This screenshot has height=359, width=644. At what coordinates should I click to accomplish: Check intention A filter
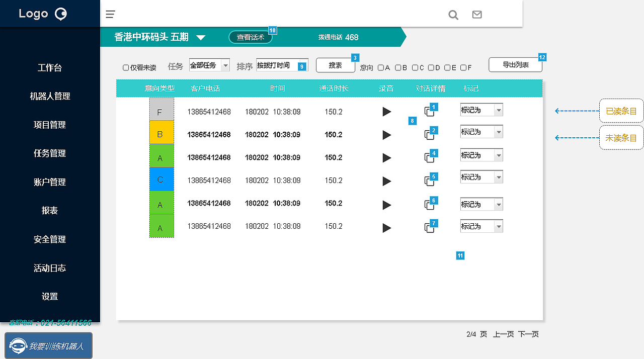click(381, 67)
